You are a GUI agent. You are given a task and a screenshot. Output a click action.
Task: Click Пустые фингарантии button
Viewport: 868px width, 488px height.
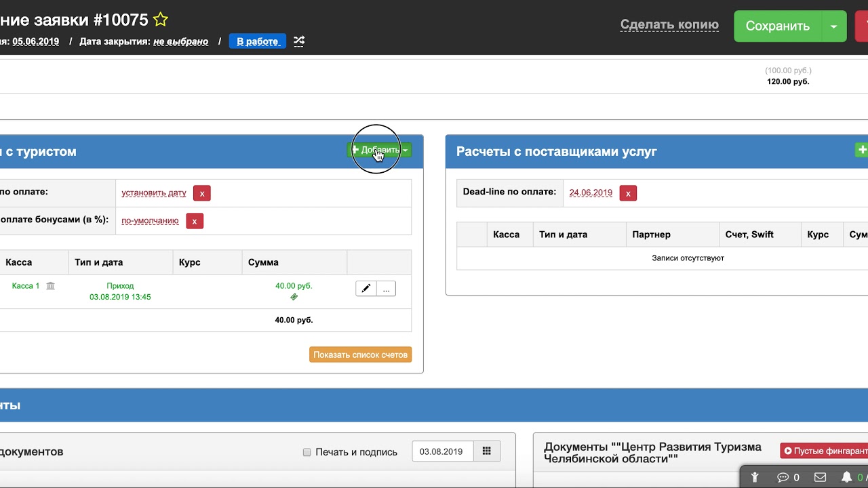click(824, 451)
